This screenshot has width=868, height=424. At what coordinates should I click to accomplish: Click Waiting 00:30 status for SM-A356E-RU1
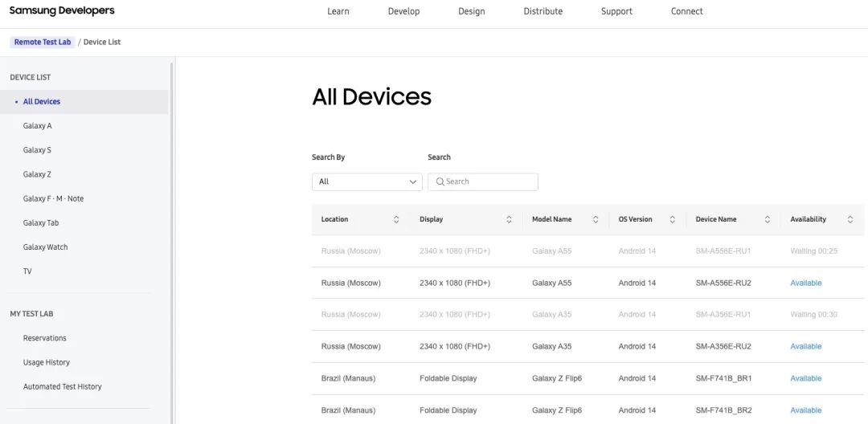coord(813,315)
